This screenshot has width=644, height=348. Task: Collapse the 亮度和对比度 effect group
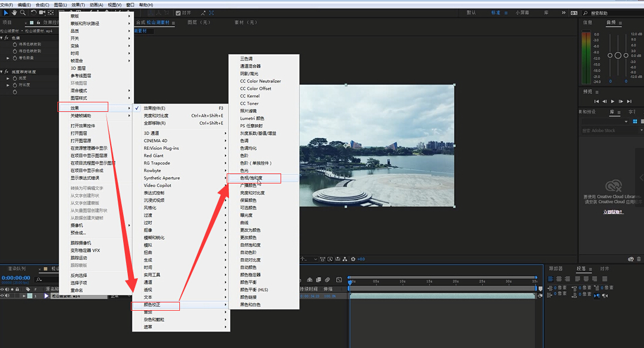2,72
